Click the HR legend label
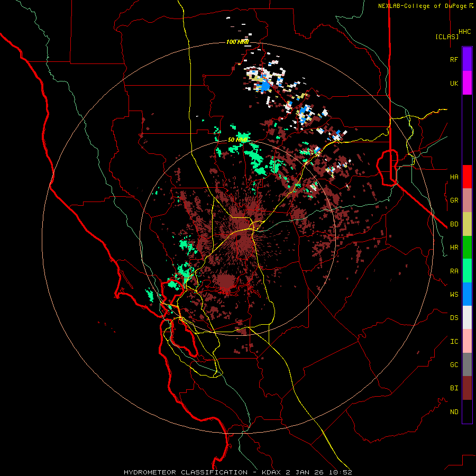Viewport: 476px width, 476px height. [454, 248]
